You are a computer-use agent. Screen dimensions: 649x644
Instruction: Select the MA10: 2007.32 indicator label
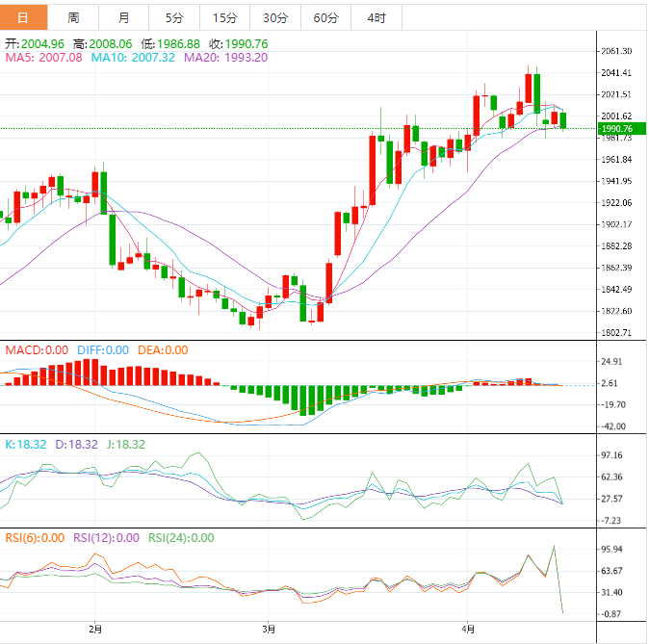[x=133, y=58]
